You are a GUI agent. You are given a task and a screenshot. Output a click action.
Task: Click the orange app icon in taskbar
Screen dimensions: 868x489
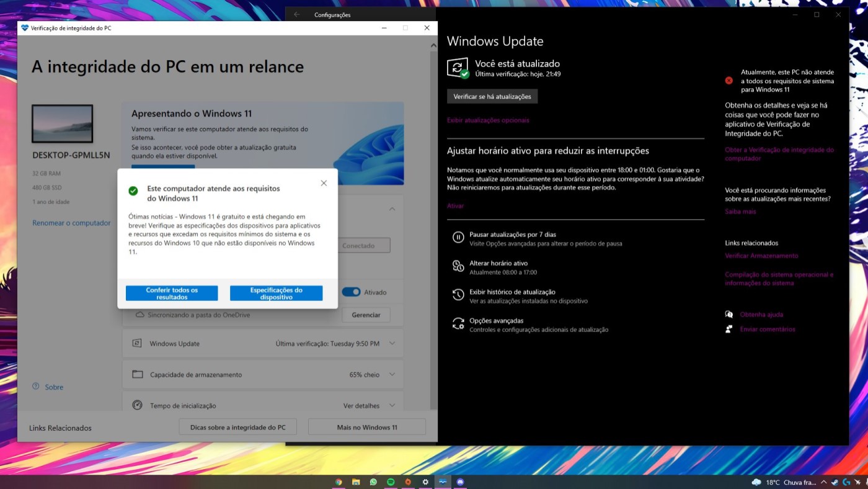tap(408, 482)
